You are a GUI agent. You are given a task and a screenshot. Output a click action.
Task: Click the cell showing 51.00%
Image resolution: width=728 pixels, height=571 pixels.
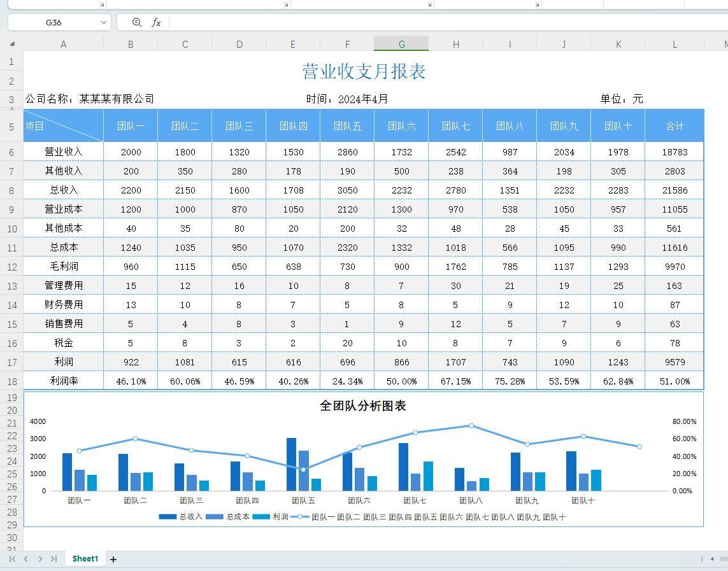674,381
